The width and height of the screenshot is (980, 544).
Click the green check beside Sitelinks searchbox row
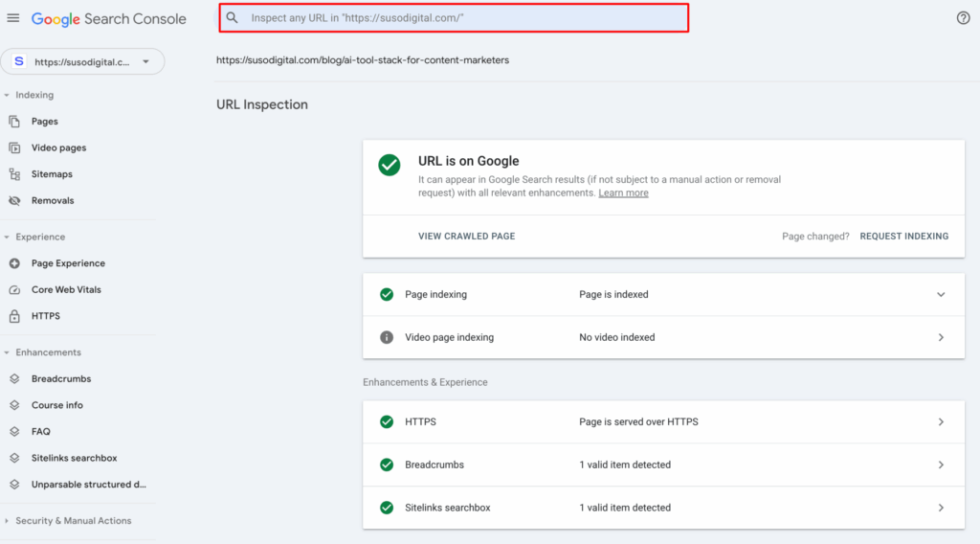coord(387,508)
